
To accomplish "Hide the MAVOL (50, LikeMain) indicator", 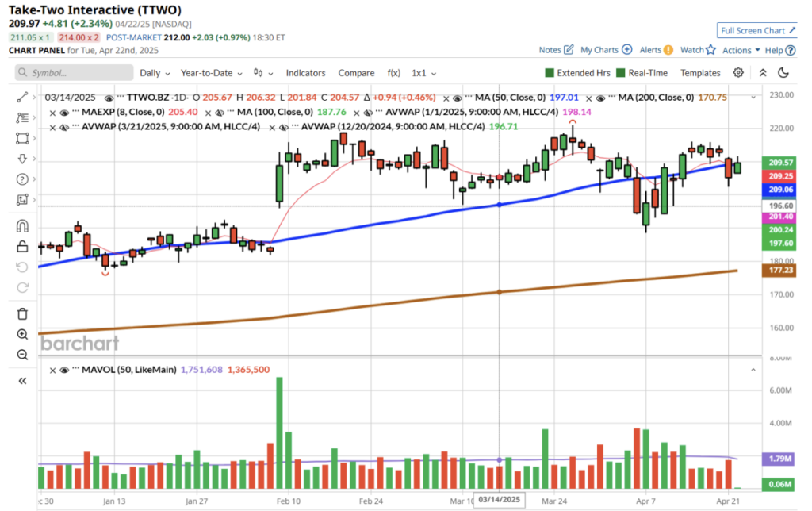I will 64,370.
